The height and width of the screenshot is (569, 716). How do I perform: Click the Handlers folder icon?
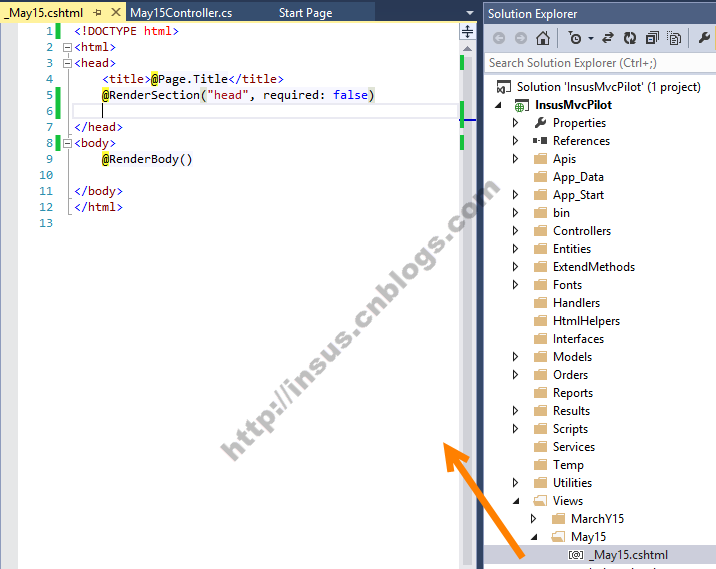(x=540, y=303)
